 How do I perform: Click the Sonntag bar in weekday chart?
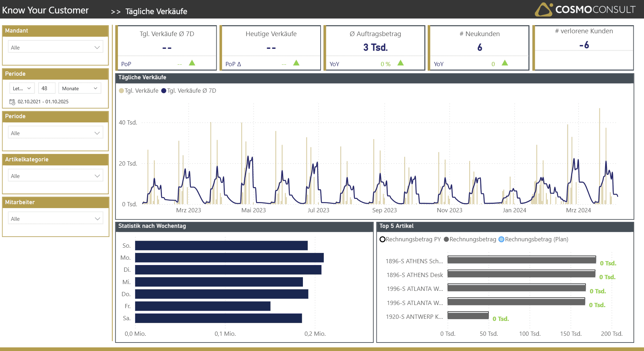click(221, 246)
